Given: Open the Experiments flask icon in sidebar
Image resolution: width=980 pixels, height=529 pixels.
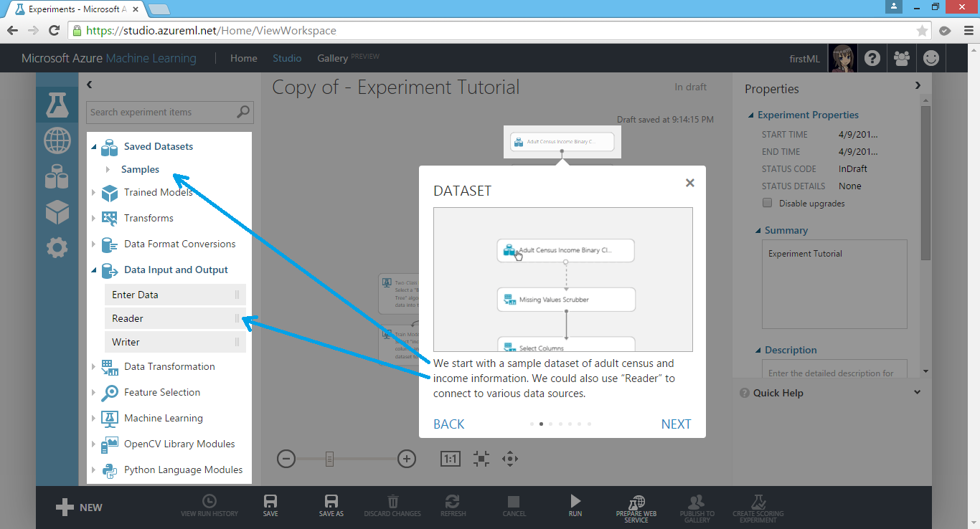Looking at the screenshot, I should [x=57, y=105].
